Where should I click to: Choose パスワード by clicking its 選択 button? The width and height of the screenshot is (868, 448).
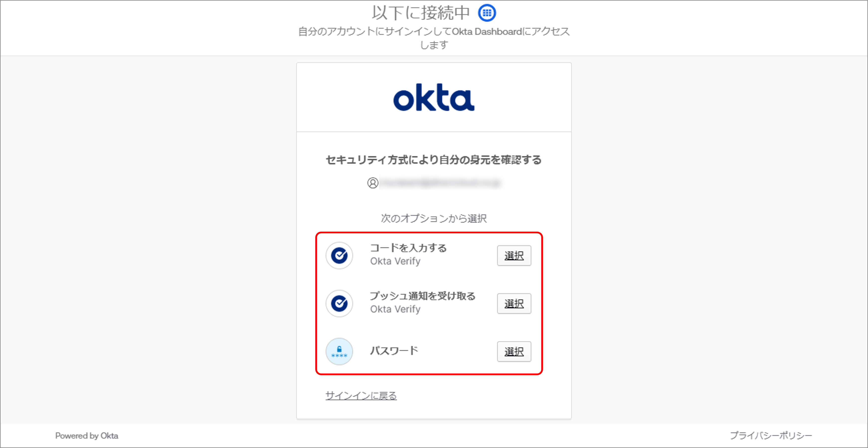[x=514, y=352]
